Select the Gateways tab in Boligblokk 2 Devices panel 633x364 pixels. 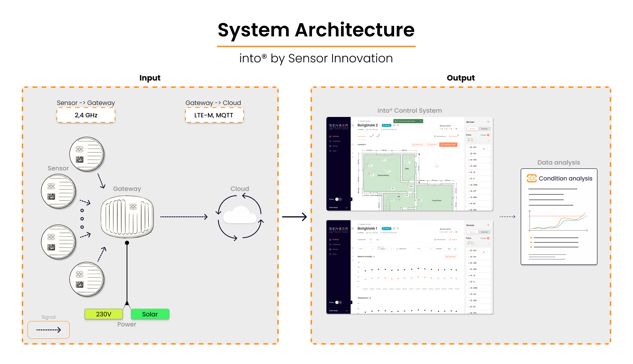click(x=484, y=129)
